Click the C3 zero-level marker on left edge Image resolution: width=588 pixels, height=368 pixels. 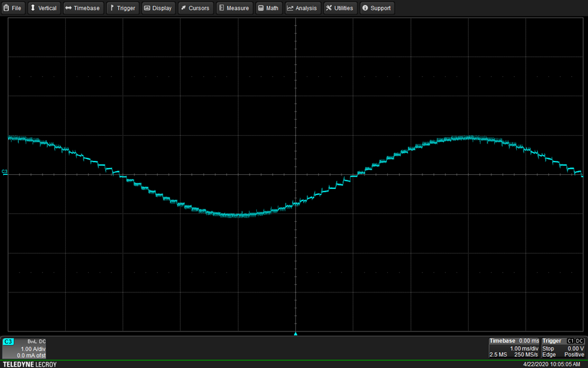tap(5, 172)
